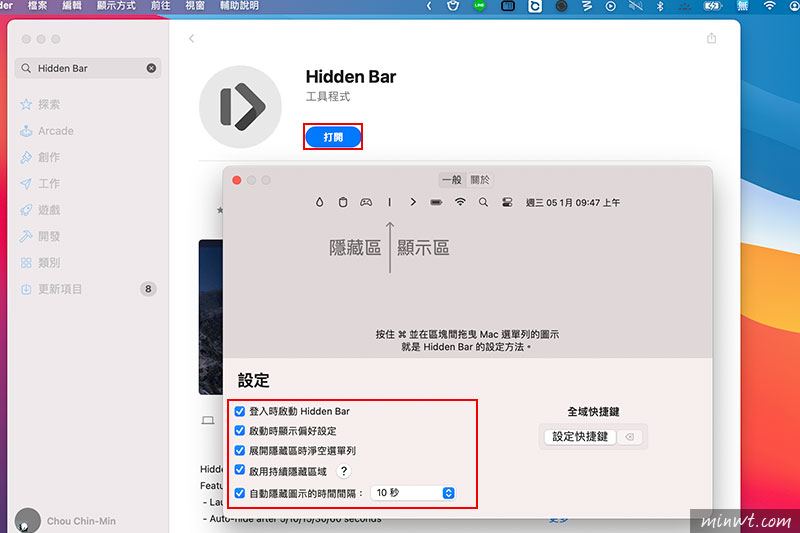Screen dimensions: 800x533
Task: Switch to the 關於 tab
Action: coord(480,180)
